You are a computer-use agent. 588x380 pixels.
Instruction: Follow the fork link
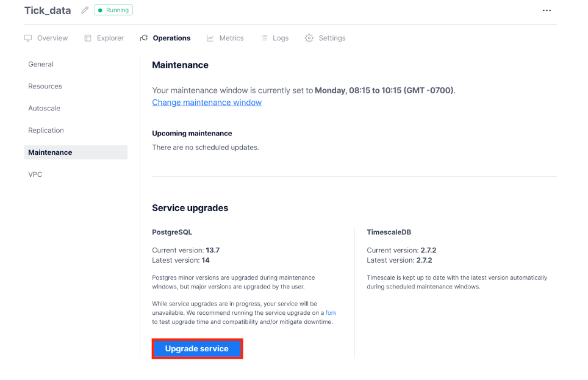(x=331, y=312)
